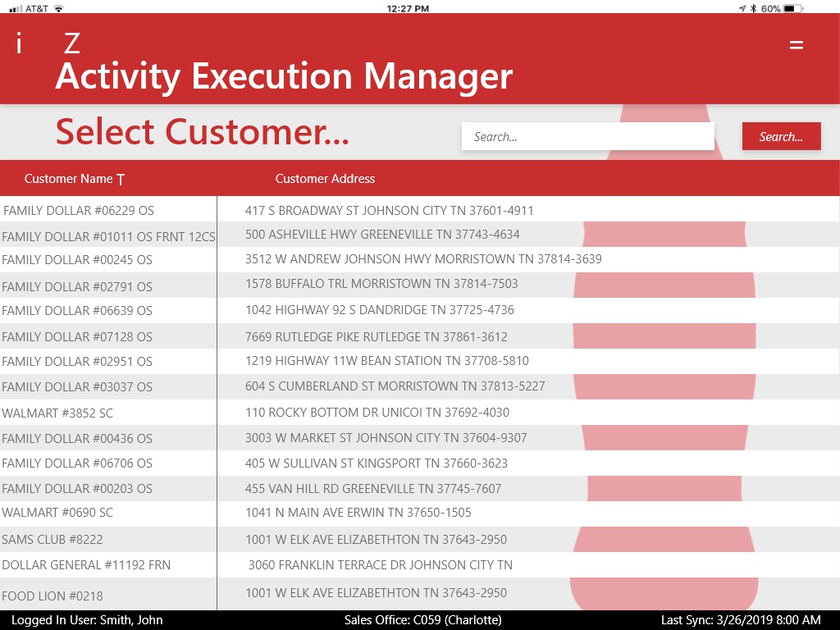Select FAMILY DOLLAR #00436 OS customer
The width and height of the screenshot is (840, 630).
[77, 438]
